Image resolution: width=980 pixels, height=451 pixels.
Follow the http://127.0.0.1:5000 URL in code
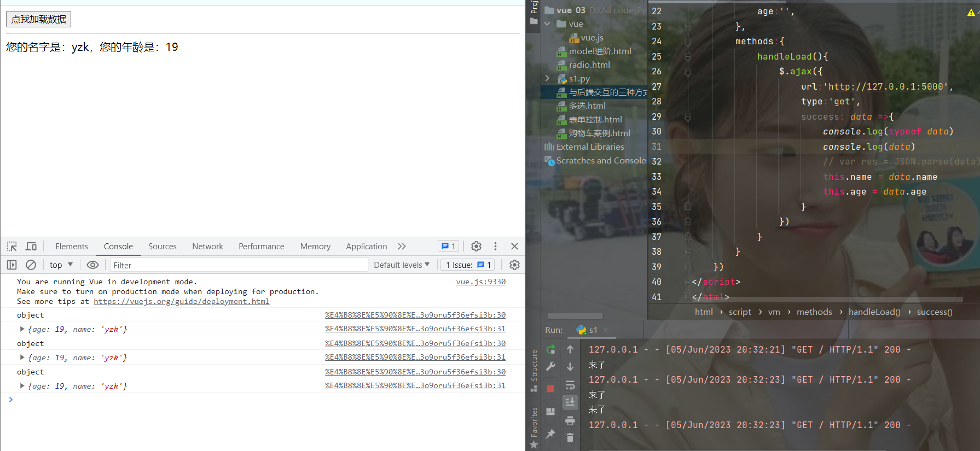click(x=886, y=86)
